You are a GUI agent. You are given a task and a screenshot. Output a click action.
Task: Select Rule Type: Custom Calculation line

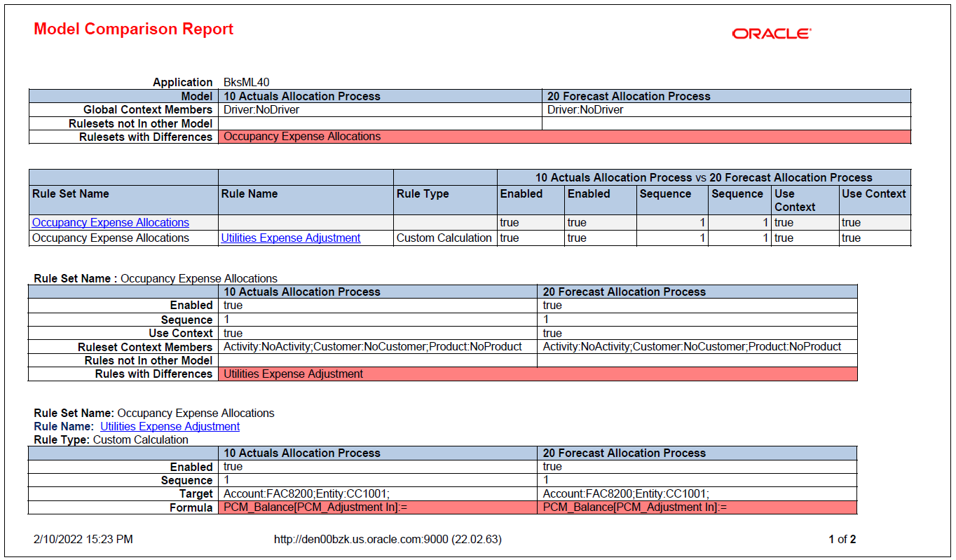111,440
